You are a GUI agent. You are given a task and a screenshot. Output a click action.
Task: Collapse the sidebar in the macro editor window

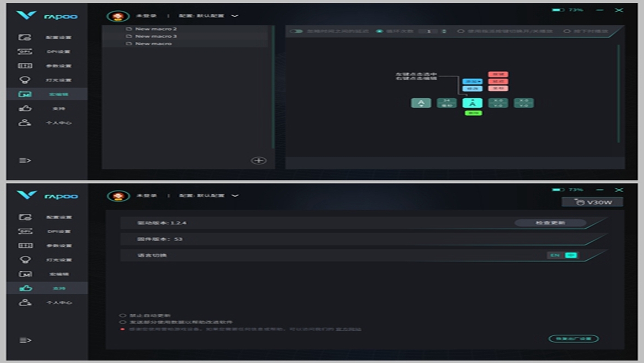[x=25, y=160]
